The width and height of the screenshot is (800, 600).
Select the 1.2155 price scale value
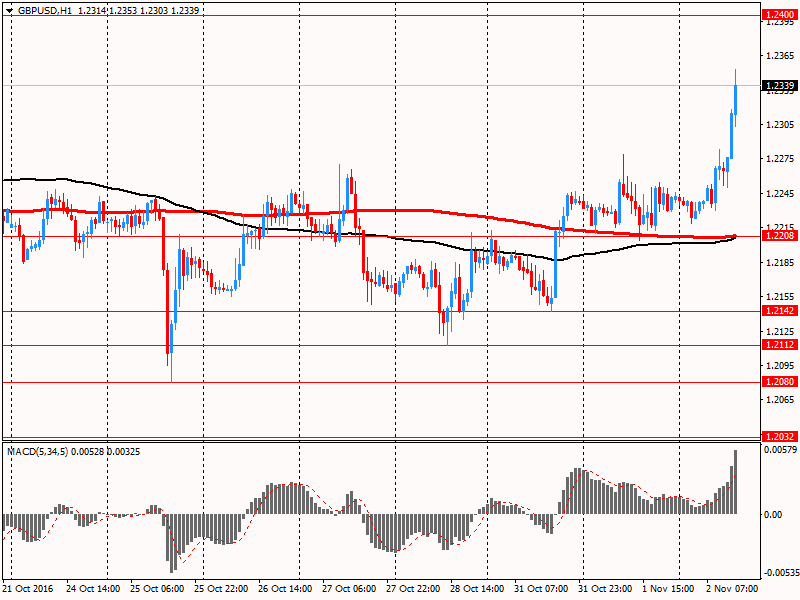780,296
